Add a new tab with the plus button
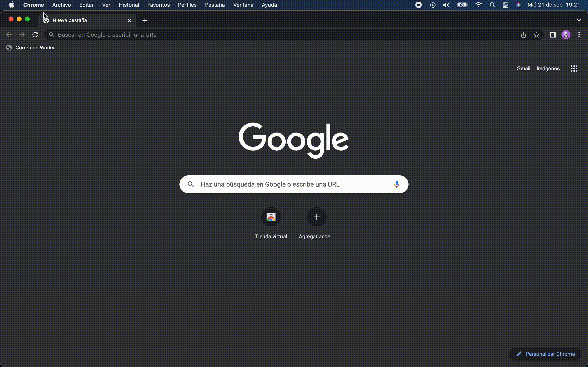 [x=145, y=20]
